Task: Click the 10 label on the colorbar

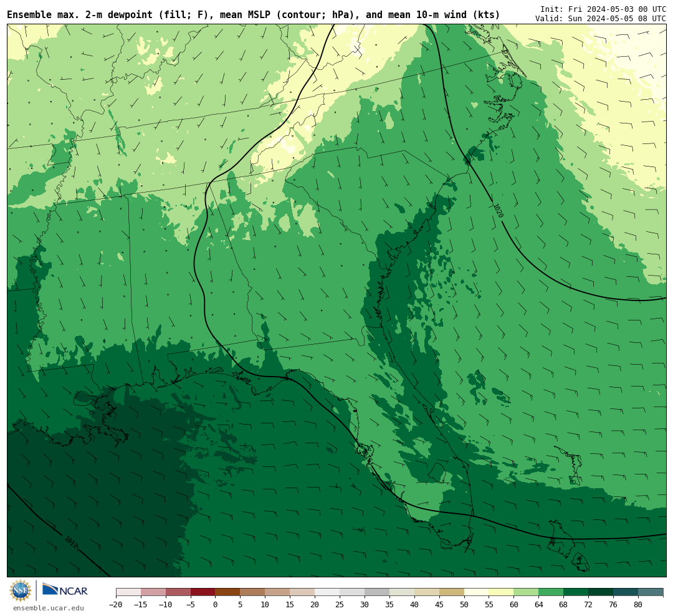Action: point(265,604)
